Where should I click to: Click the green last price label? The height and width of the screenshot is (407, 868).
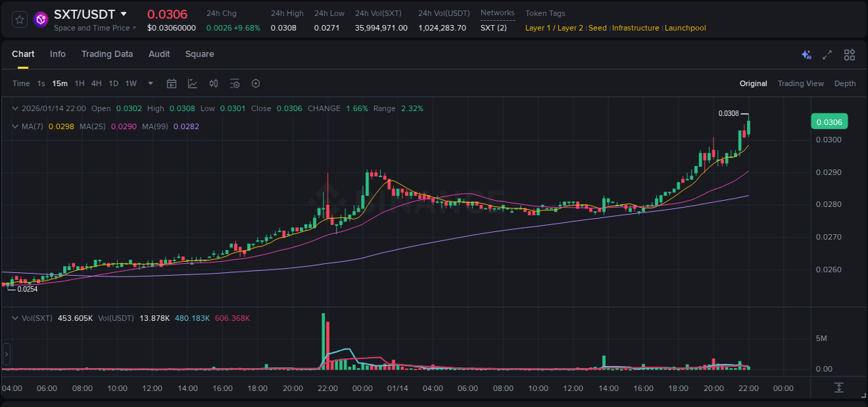[829, 121]
